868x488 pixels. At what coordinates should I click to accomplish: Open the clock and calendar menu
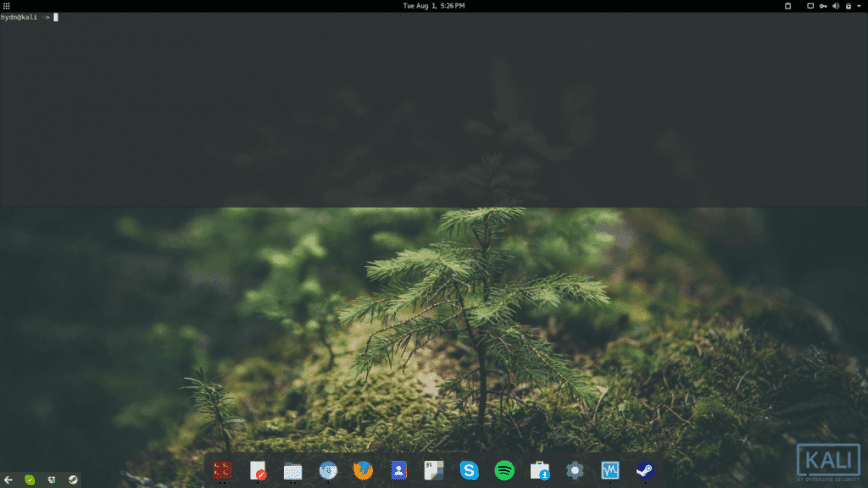pyautogui.click(x=433, y=6)
